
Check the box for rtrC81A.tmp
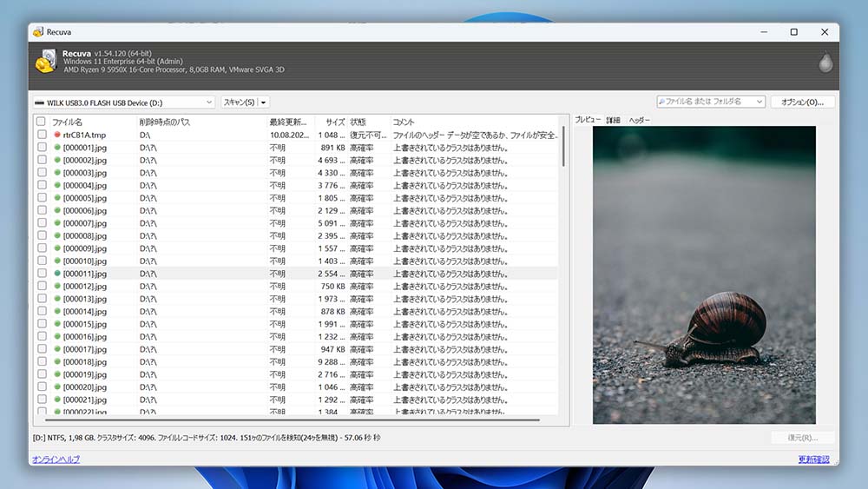42,134
